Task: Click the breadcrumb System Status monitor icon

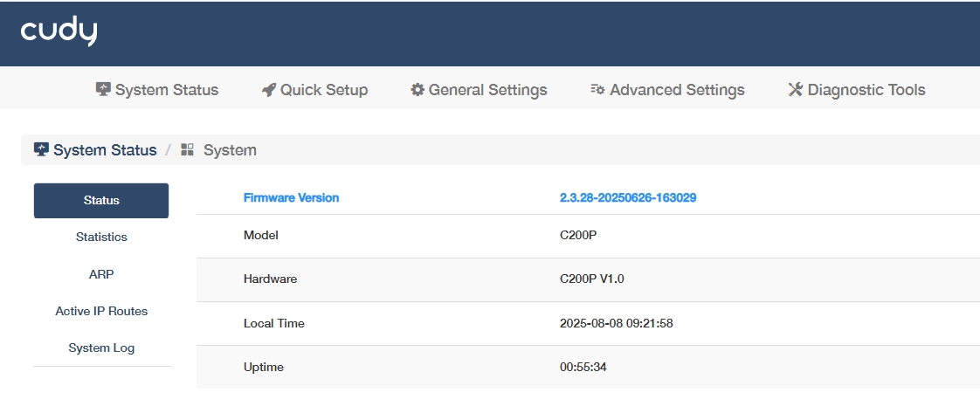Action: [41, 149]
